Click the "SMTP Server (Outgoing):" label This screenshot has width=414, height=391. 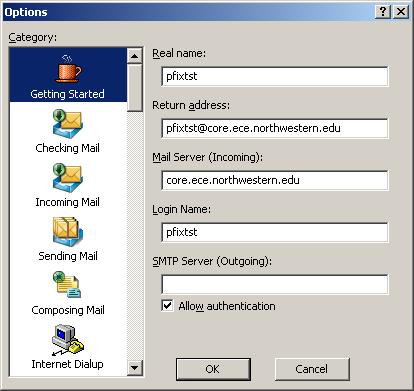pyautogui.click(x=212, y=261)
